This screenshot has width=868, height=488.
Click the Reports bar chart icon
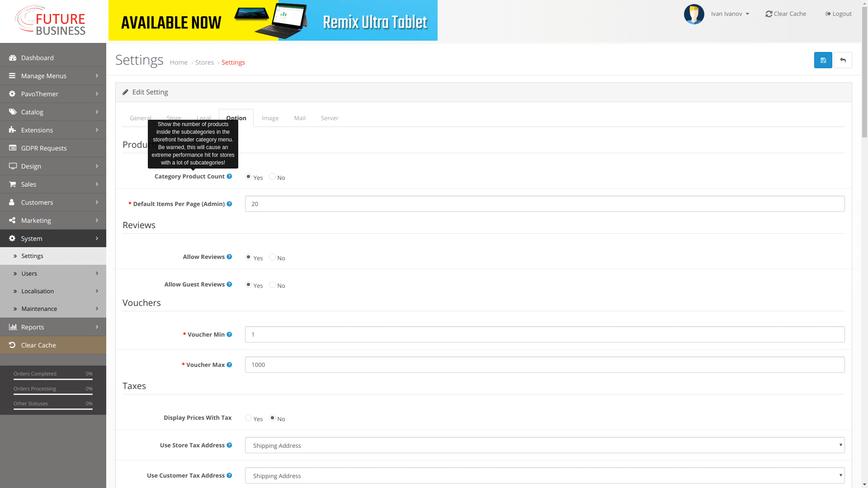[13, 327]
